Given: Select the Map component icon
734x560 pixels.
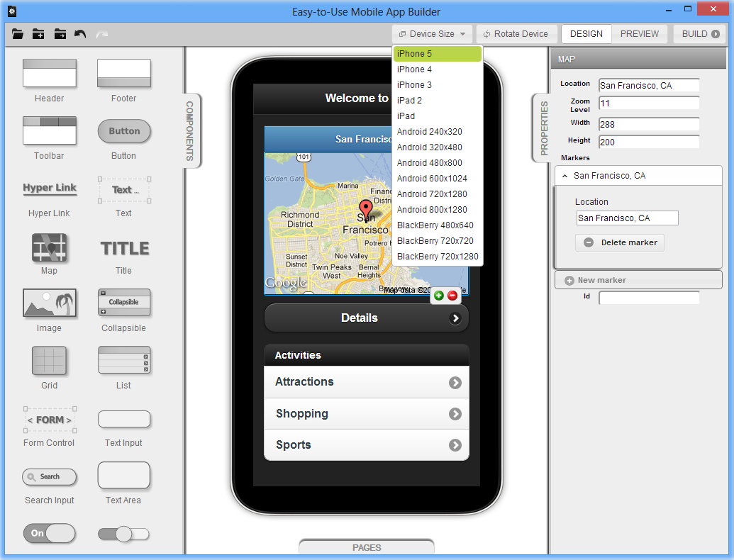Looking at the screenshot, I should [49, 247].
